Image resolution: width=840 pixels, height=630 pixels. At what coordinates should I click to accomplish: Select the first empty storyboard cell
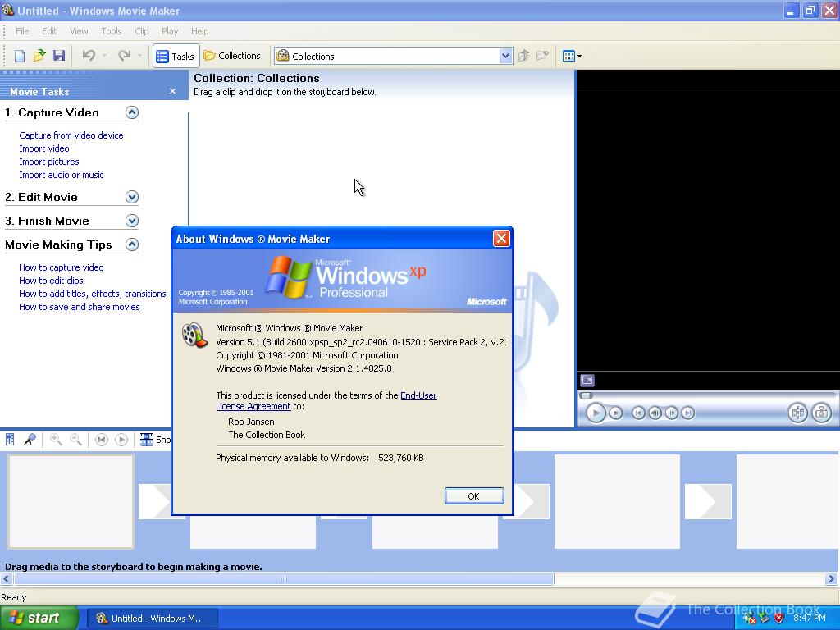coord(71,501)
